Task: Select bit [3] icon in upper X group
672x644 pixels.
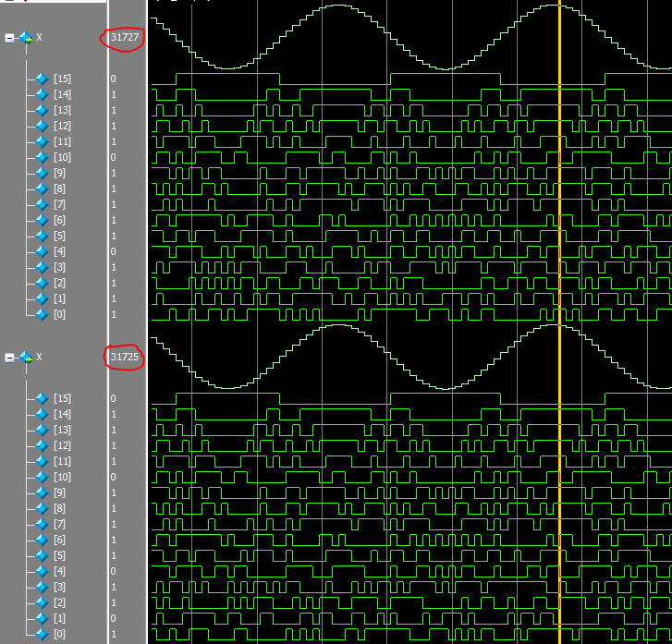Action: coord(42,267)
